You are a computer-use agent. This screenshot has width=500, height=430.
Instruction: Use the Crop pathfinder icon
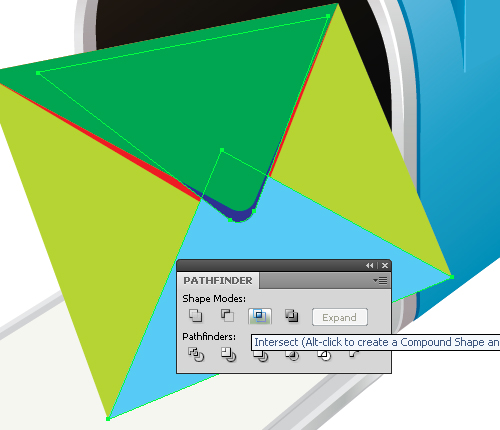pyautogui.click(x=292, y=356)
